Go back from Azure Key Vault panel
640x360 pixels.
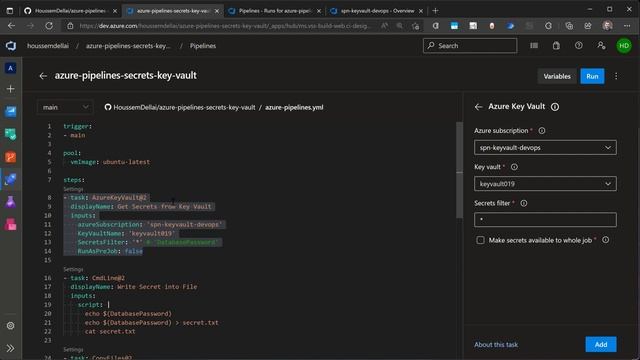478,107
